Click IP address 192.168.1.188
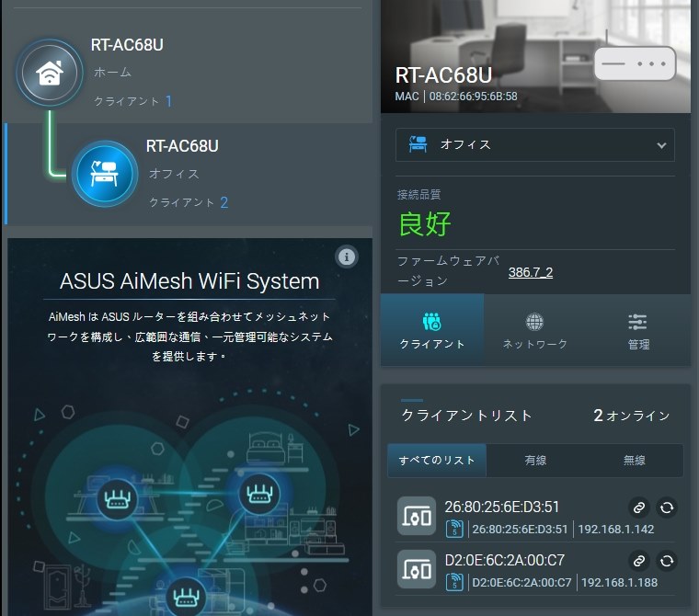Image resolution: width=699 pixels, height=616 pixels. point(619,583)
